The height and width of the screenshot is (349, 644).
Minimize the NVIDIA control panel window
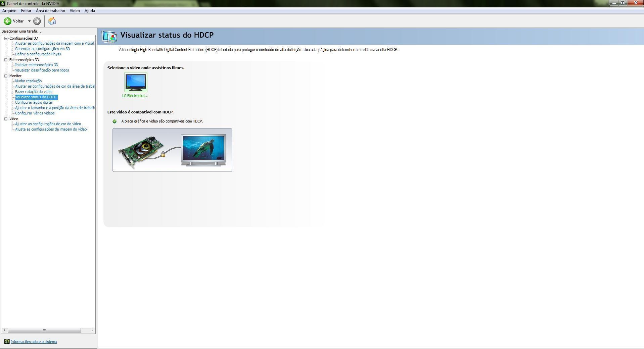pyautogui.click(x=614, y=3)
